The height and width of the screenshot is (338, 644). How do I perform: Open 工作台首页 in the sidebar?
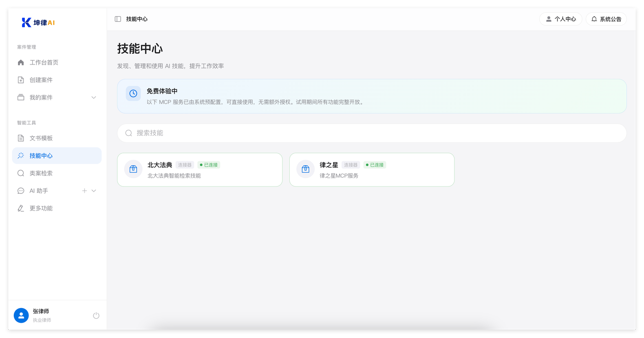57,63
